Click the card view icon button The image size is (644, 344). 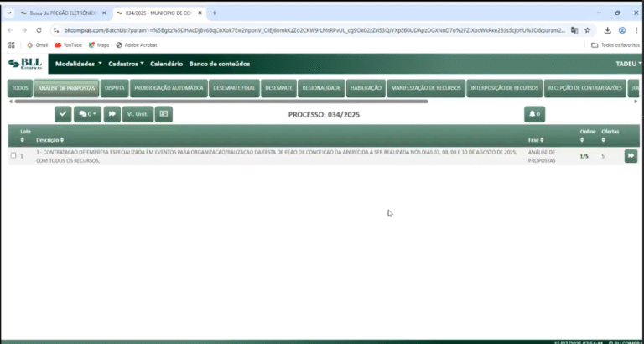(x=164, y=114)
